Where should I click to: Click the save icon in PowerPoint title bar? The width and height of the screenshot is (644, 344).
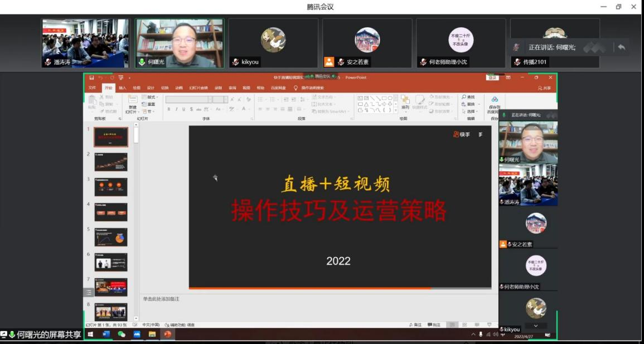[x=91, y=77]
